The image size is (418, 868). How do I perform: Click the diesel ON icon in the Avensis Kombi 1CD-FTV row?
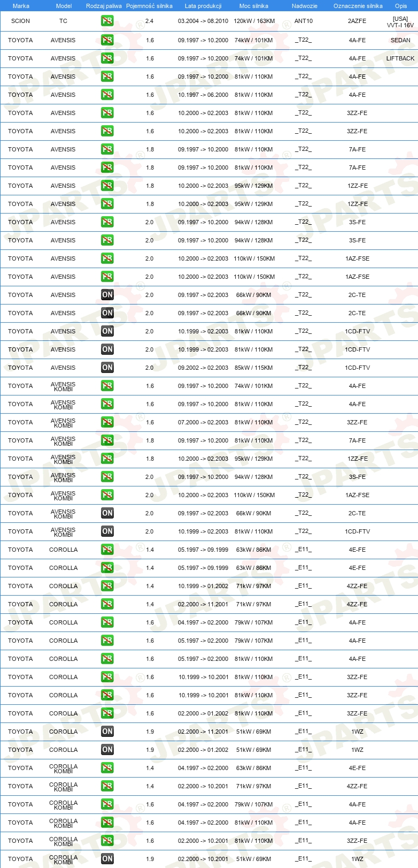[x=107, y=531]
